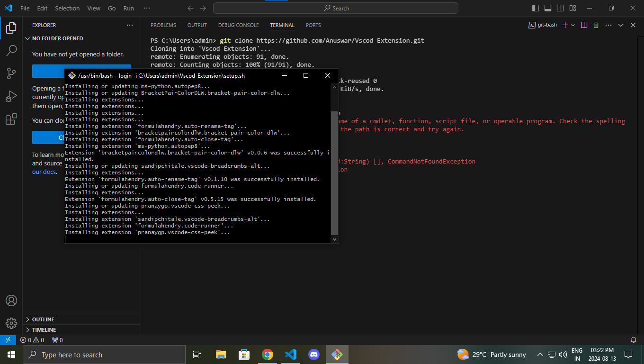This screenshot has width=644, height=364.
Task: Click the Git Bash window title icon
Action: (x=72, y=75)
